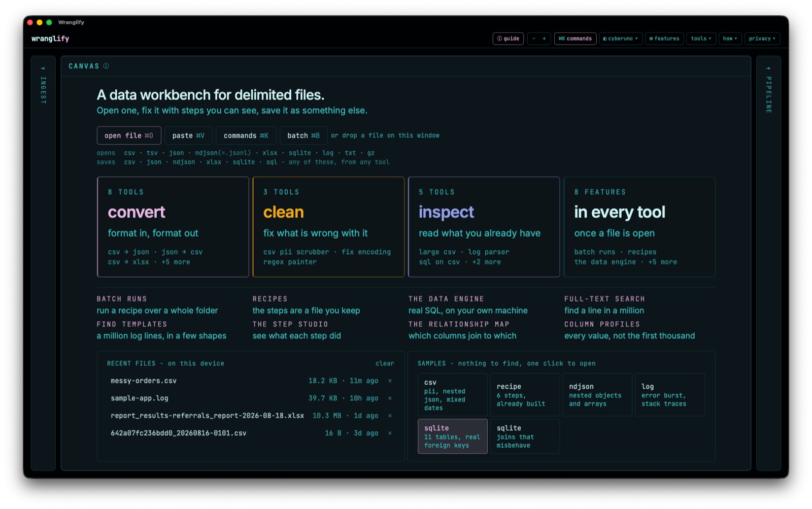Open The Step Studio feature link
812x509 pixels.
coord(297,330)
